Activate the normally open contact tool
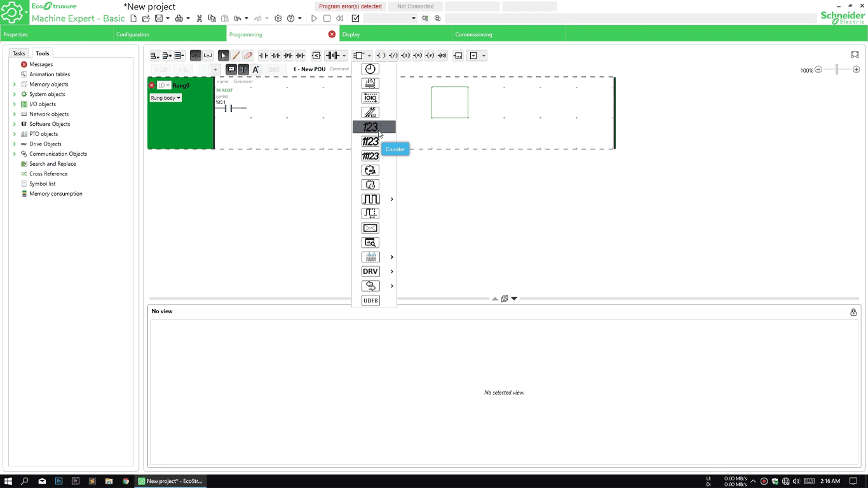Screen dimensions: 868x488 (263, 55)
